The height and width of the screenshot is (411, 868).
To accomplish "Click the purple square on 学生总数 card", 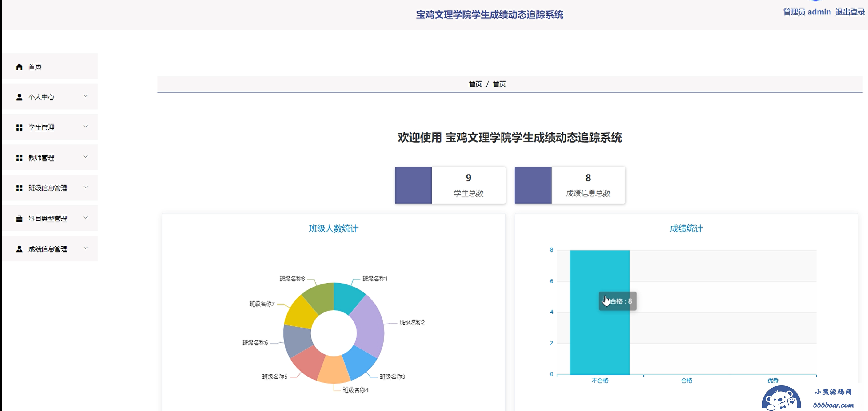I will pos(413,185).
